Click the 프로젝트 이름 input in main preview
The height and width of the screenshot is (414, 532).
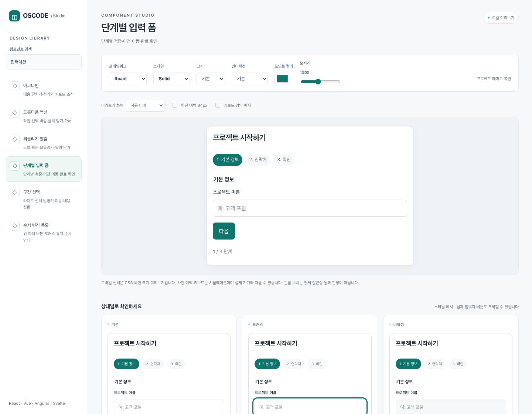click(310, 208)
